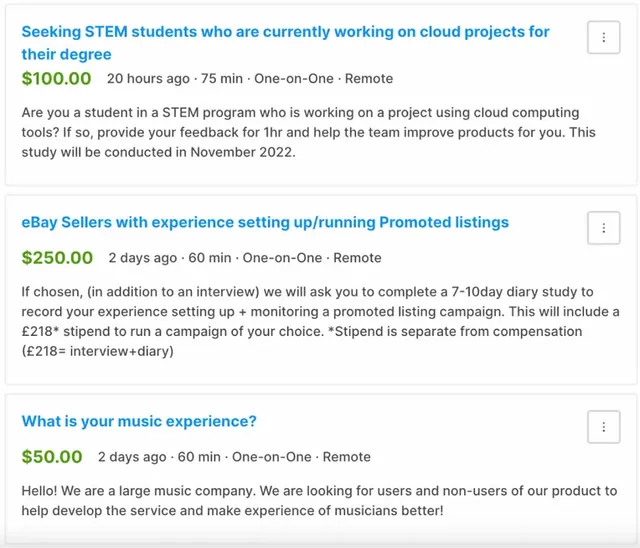Open the 'Seeking STEM students' study title link
This screenshot has width=640, height=548.
pos(285,43)
